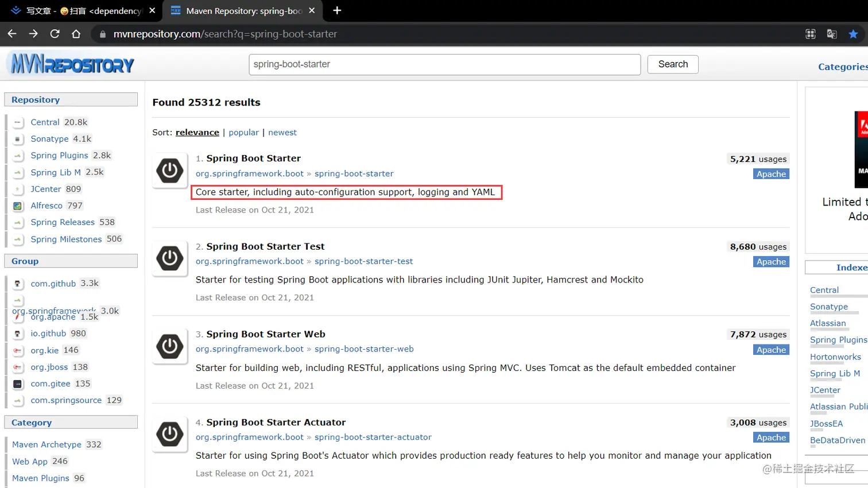Filter by the org.kie group

[45, 350]
